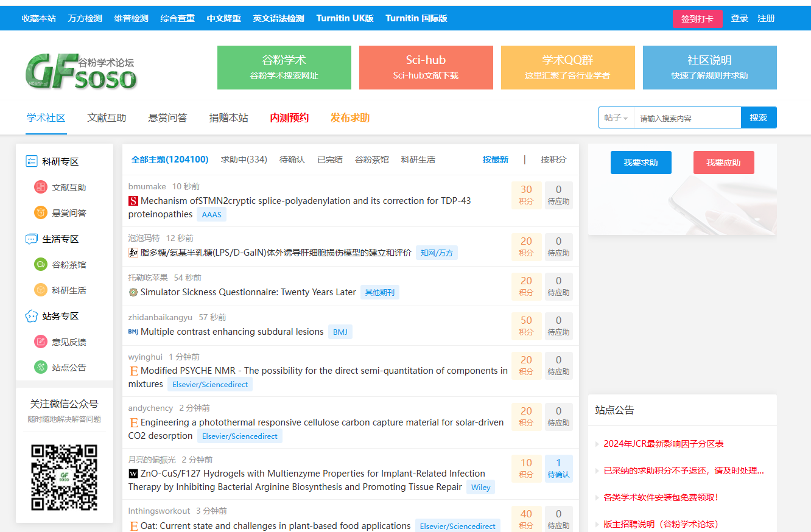Sort posts 按积分
The height and width of the screenshot is (532, 811).
pyautogui.click(x=553, y=159)
